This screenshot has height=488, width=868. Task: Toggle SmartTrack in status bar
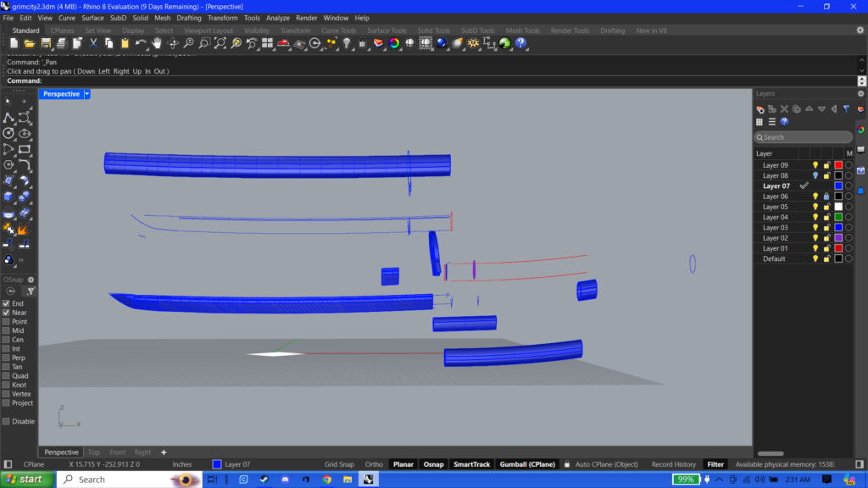click(471, 464)
